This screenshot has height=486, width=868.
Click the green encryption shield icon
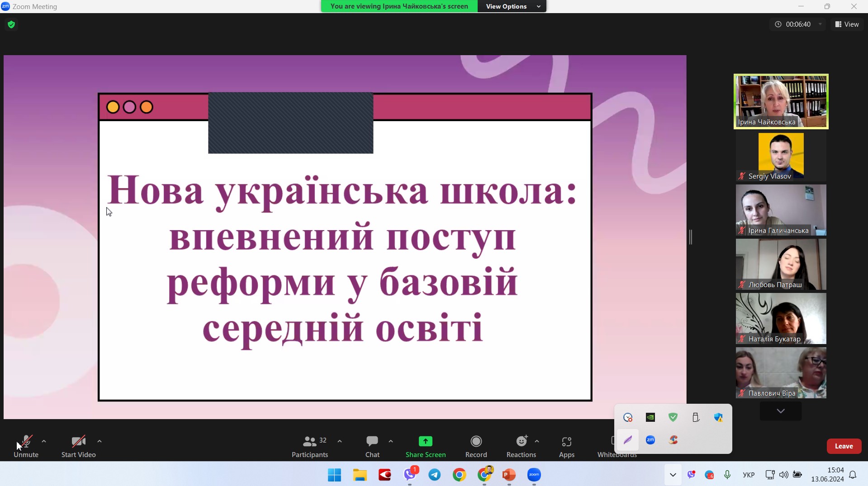[x=11, y=24]
